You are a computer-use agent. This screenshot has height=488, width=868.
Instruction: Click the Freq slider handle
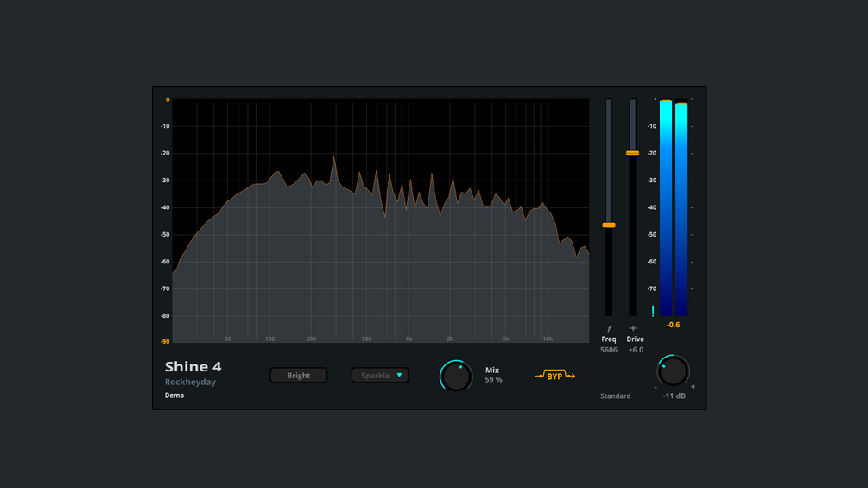click(609, 225)
